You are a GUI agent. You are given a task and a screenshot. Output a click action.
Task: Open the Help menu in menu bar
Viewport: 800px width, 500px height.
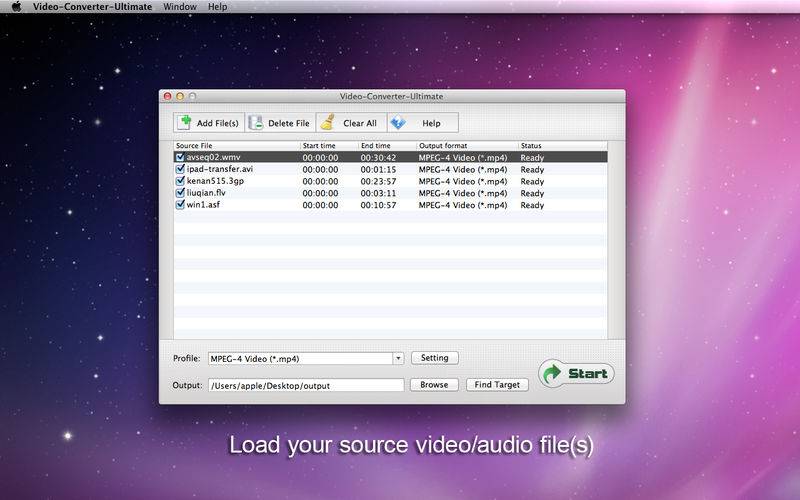pyautogui.click(x=217, y=7)
